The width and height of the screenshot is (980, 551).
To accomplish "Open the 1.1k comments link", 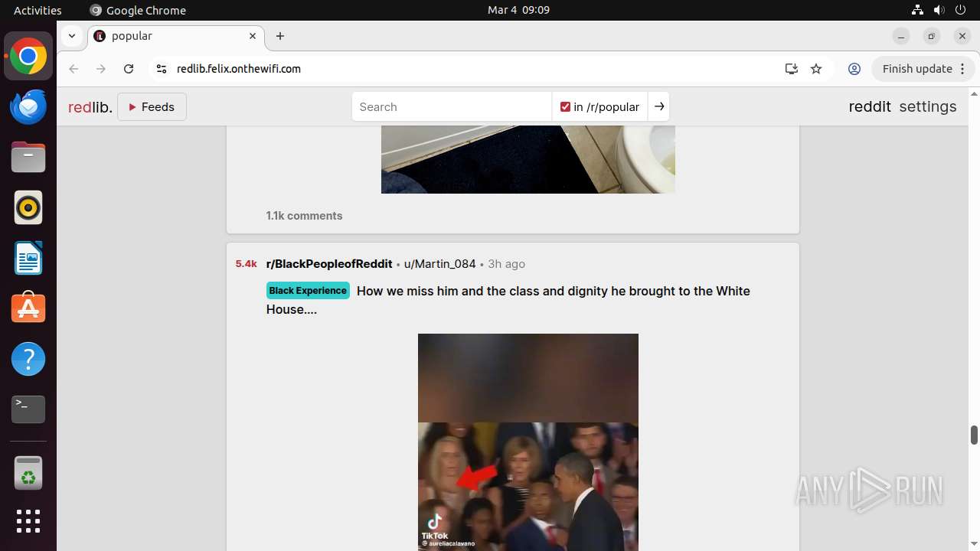I will coord(304,216).
